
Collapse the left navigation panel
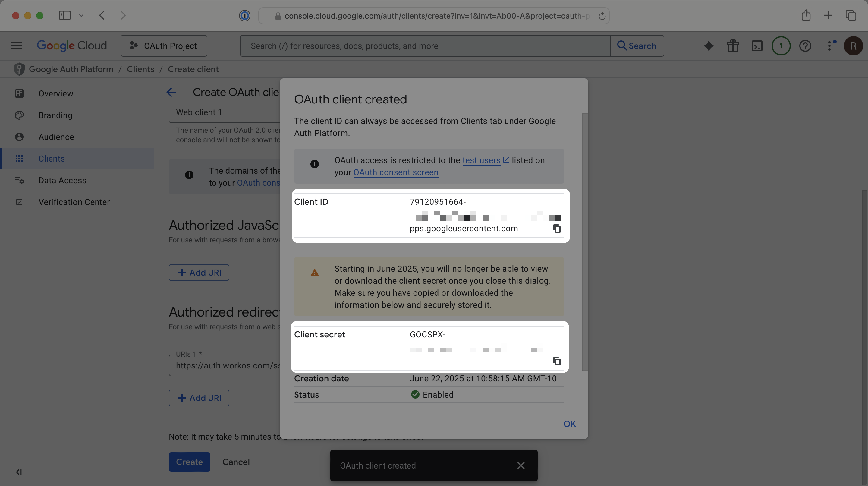18,472
